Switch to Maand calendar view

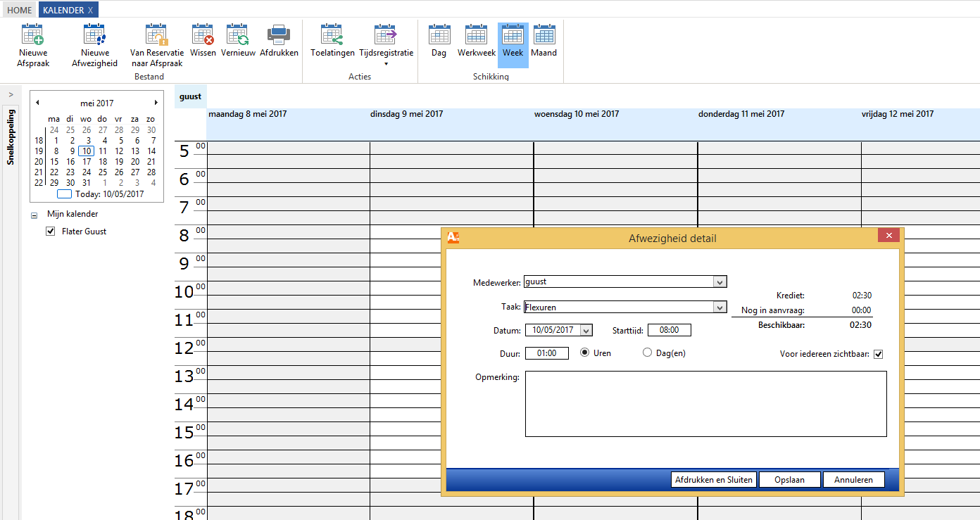544,35
